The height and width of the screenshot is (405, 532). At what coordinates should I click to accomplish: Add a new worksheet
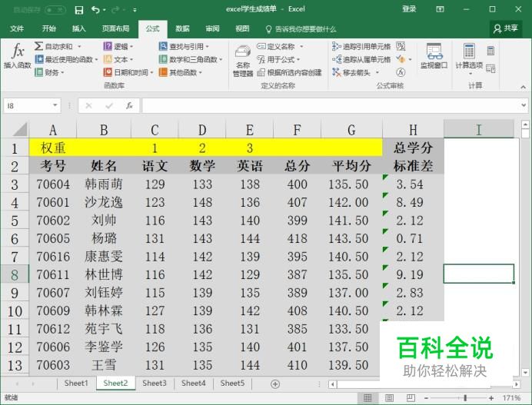[275, 384]
